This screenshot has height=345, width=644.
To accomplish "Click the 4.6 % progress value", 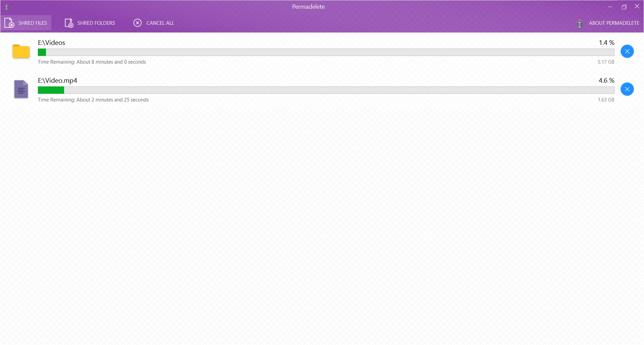I will click(x=606, y=80).
